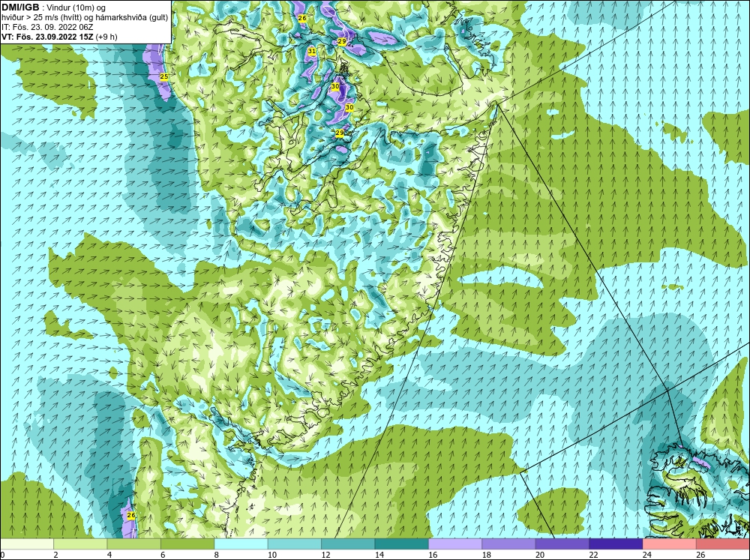Click the coral red legend swatch above 26

tap(723, 544)
